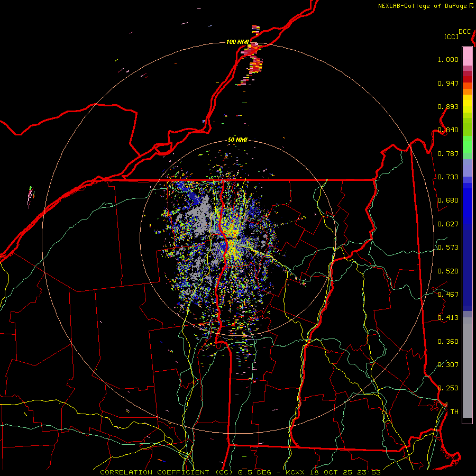Pick the pink top segment of color bar
476x476 pixels.
tap(467, 56)
